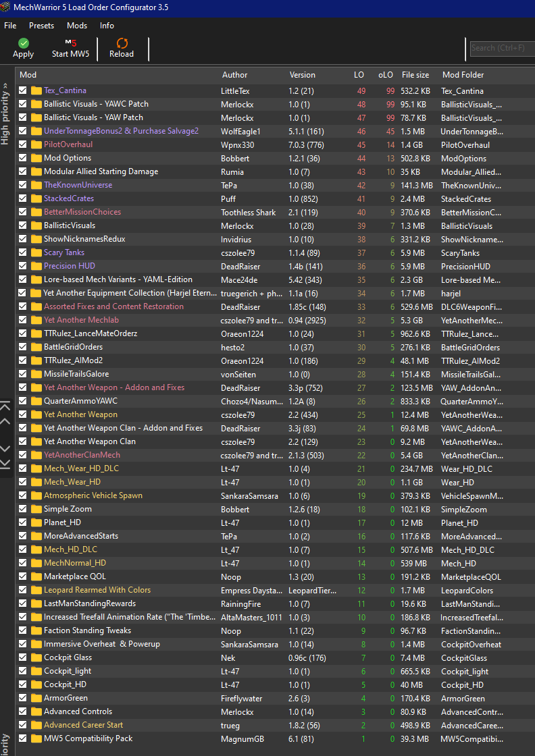Viewport: 535px width, 756px height.
Task: Click folder icon of MissileTrailsGalore row
Action: 36,374
